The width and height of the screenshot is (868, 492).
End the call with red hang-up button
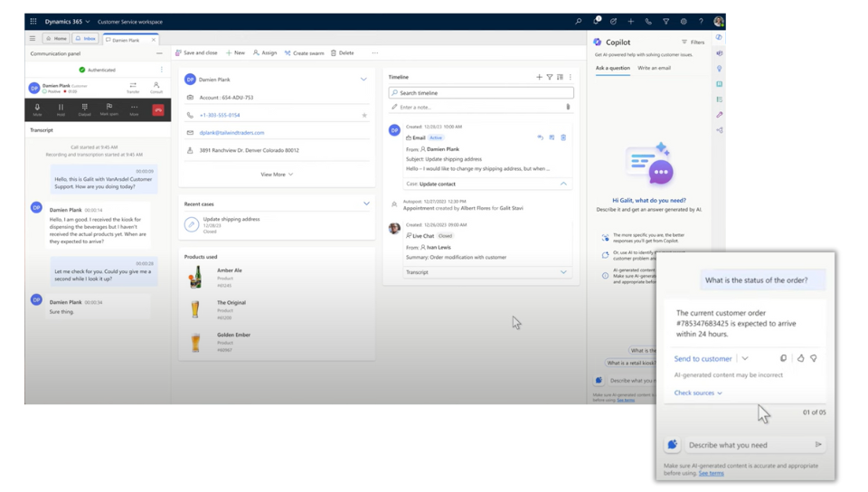[x=158, y=109]
